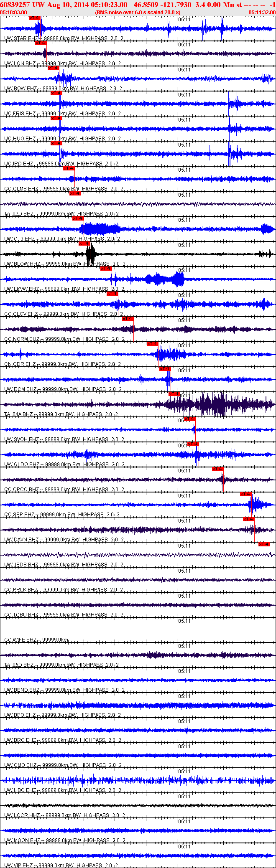Select the UO.HUO.EHZ station label
Image resolution: width=276 pixels, height=868 pixels.
20,139
